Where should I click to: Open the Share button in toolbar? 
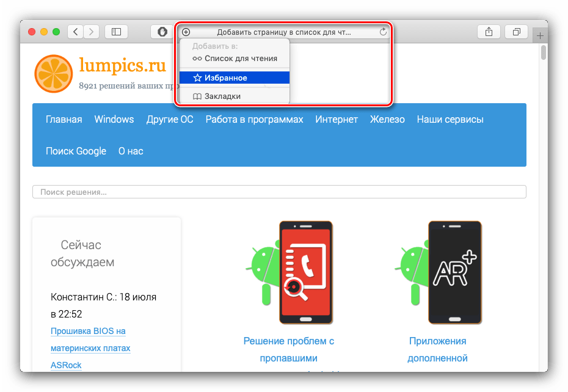click(489, 32)
